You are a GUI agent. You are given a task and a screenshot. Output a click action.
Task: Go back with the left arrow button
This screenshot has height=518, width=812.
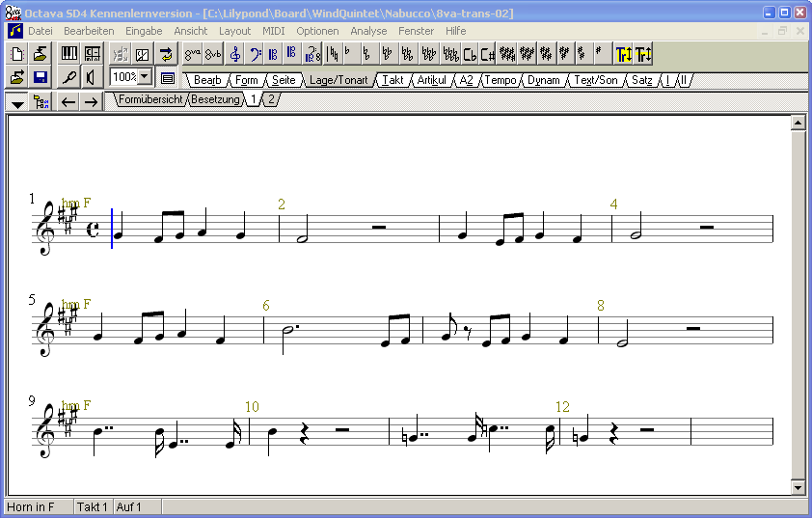coord(68,102)
